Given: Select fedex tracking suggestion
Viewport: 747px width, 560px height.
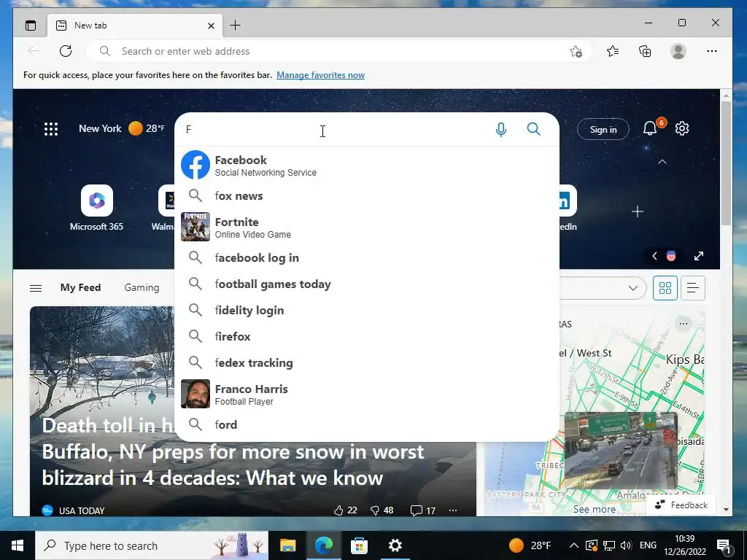Looking at the screenshot, I should (x=367, y=362).
